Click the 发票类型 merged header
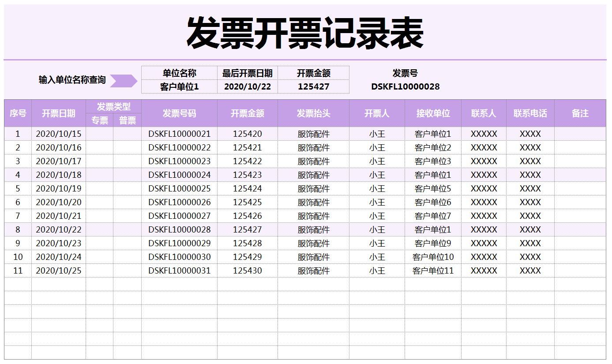The height and width of the screenshot is (364, 612). [x=114, y=106]
